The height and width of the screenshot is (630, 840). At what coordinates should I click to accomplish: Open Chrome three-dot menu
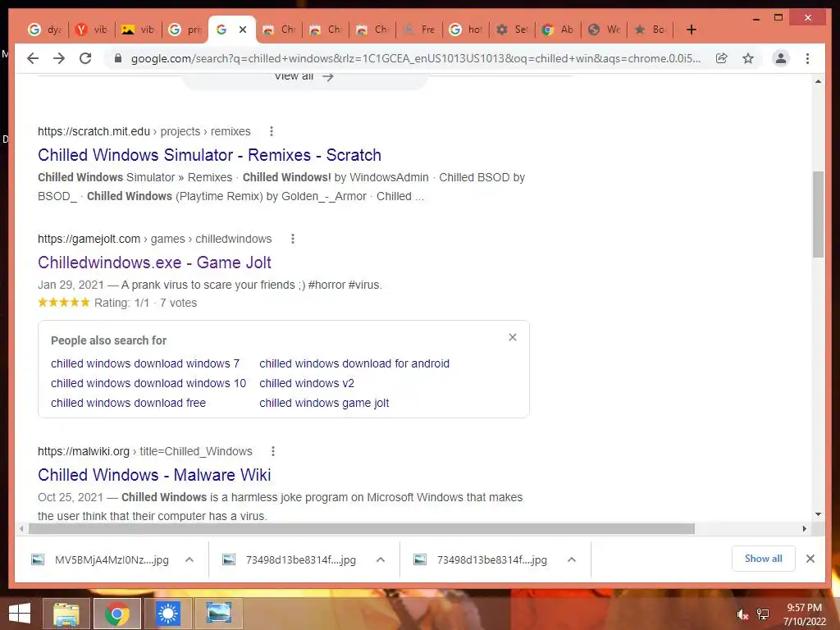(x=807, y=58)
